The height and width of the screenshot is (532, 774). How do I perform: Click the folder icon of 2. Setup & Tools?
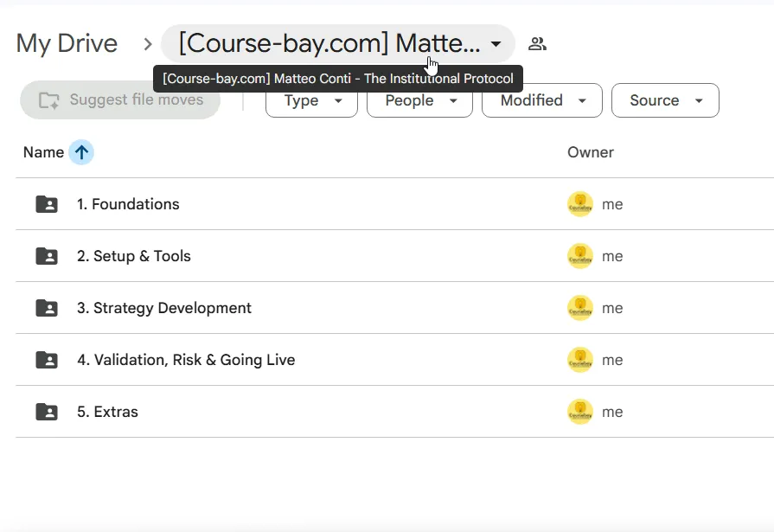coord(47,256)
